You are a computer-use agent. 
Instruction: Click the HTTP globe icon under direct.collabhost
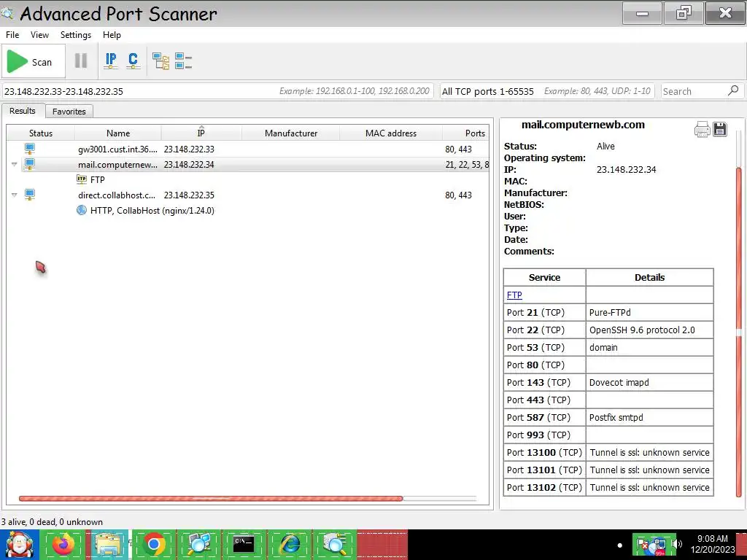point(82,210)
